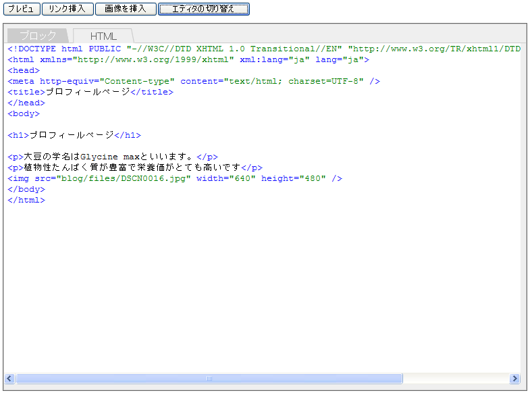The width and height of the screenshot is (532, 395).
Task: Click the 画像を挿入 insert image button
Action: click(x=126, y=9)
